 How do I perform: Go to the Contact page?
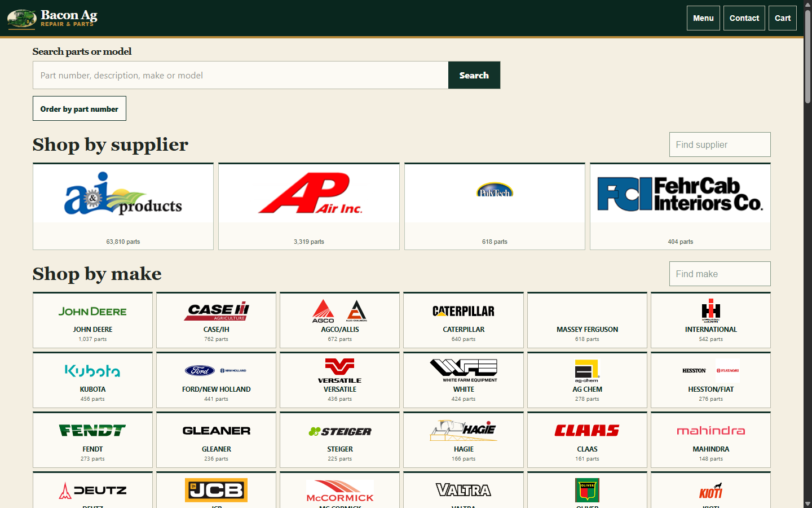pos(744,18)
